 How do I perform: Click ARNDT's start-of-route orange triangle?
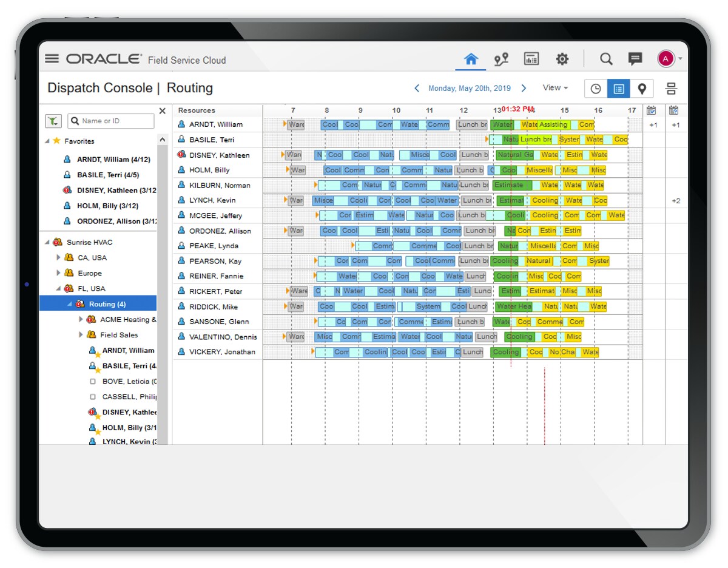click(x=285, y=124)
